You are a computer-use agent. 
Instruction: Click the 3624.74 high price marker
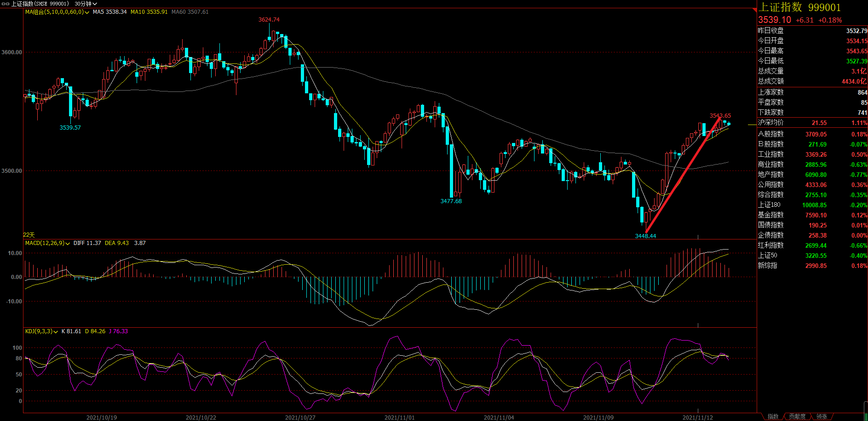(269, 20)
